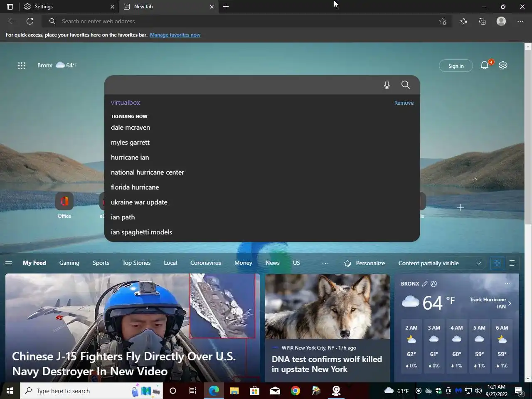Click the Bronx 64°F weather header

[57, 65]
